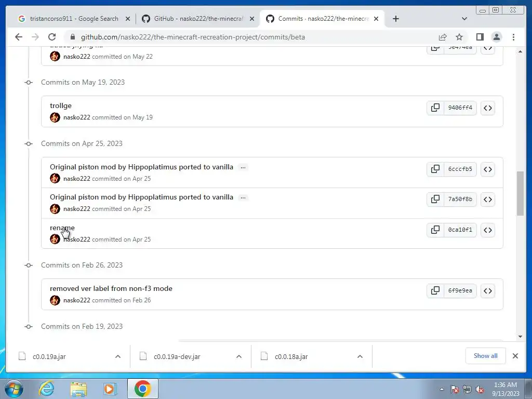Image resolution: width=532 pixels, height=399 pixels.
Task: Share this page icon in address bar
Action: coord(443,37)
